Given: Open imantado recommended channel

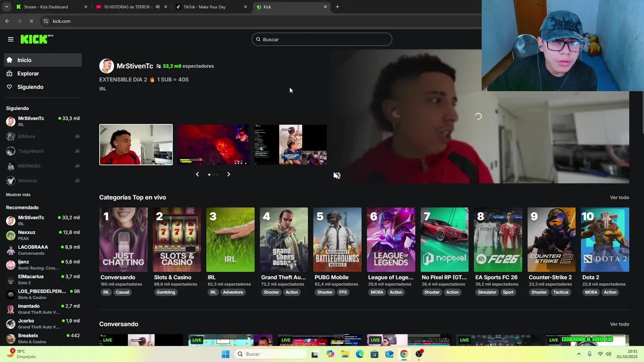Looking at the screenshot, I should coord(42,309).
